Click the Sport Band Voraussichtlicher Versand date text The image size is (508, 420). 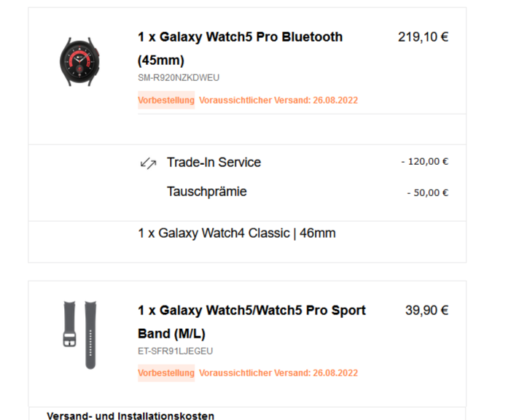pyautogui.click(x=278, y=373)
